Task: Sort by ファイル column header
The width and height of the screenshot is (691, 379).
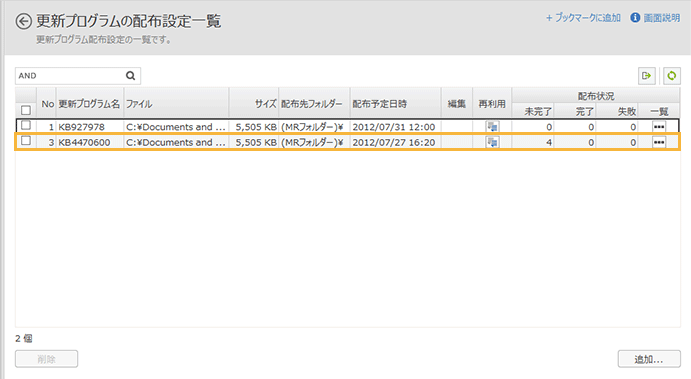Action: point(176,104)
